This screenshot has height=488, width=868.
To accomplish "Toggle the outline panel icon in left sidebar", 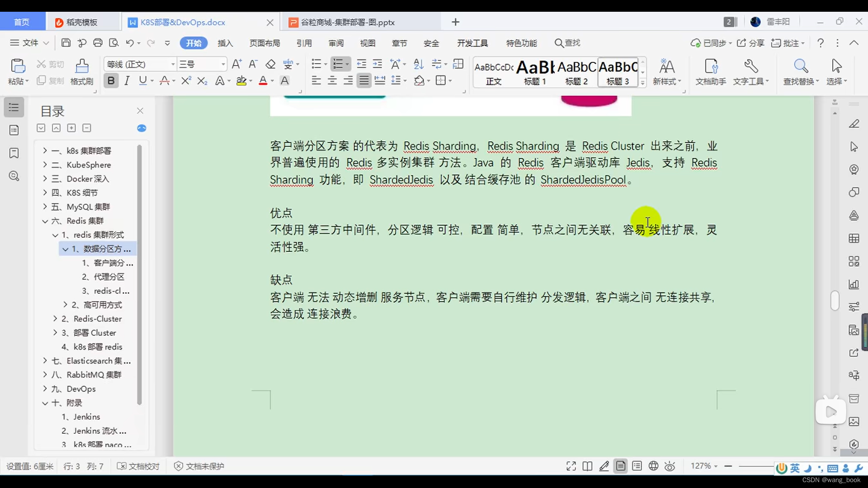I will pyautogui.click(x=14, y=108).
